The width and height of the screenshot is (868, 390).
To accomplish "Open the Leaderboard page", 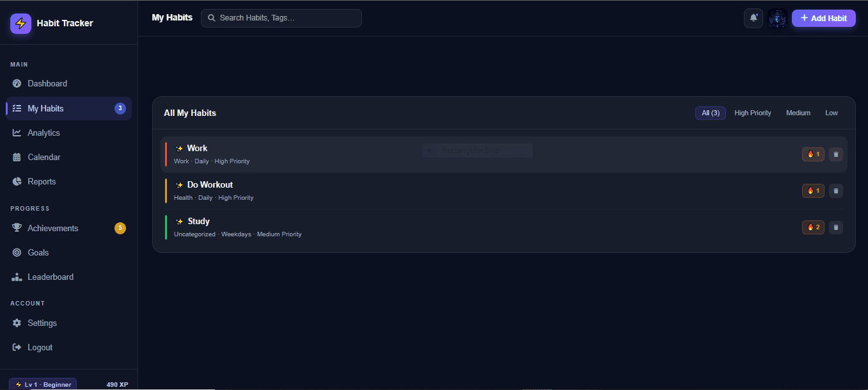I will (x=68, y=277).
